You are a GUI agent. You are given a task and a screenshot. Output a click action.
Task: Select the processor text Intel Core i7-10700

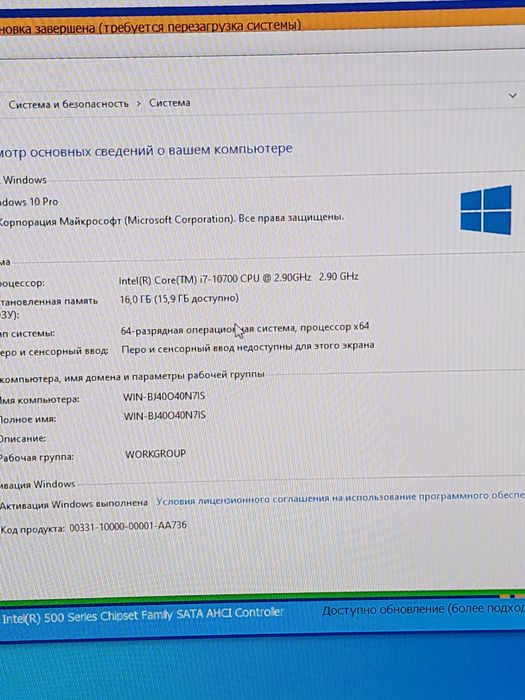coord(238,279)
